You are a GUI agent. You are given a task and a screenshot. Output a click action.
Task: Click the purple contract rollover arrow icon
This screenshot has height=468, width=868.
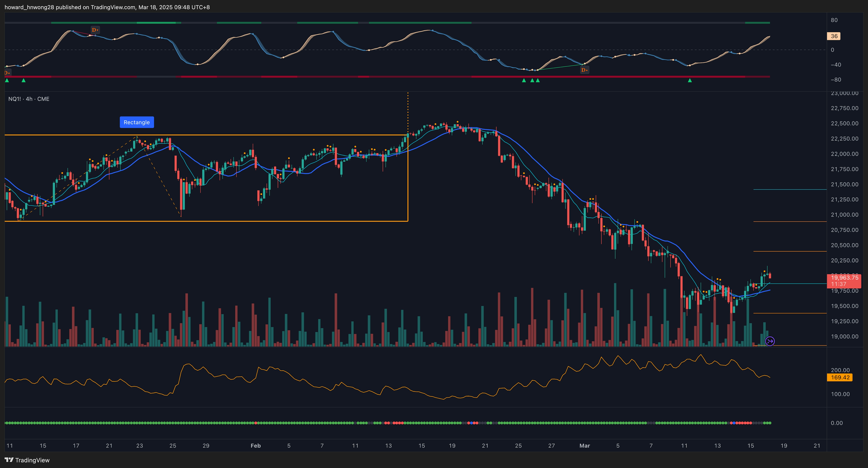click(x=770, y=341)
